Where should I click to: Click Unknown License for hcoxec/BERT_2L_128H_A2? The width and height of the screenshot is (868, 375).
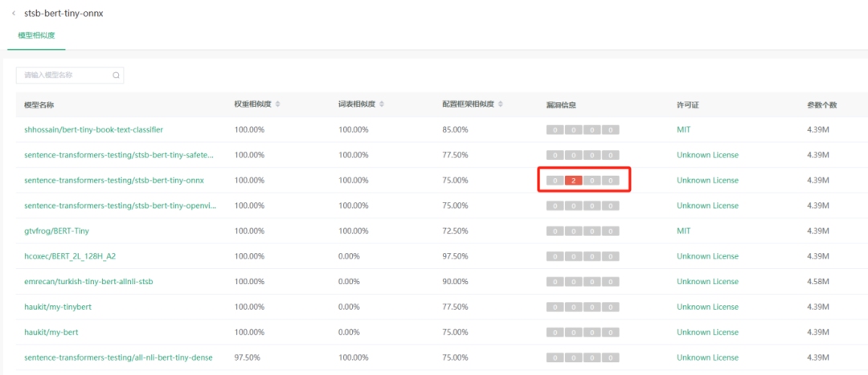click(707, 256)
